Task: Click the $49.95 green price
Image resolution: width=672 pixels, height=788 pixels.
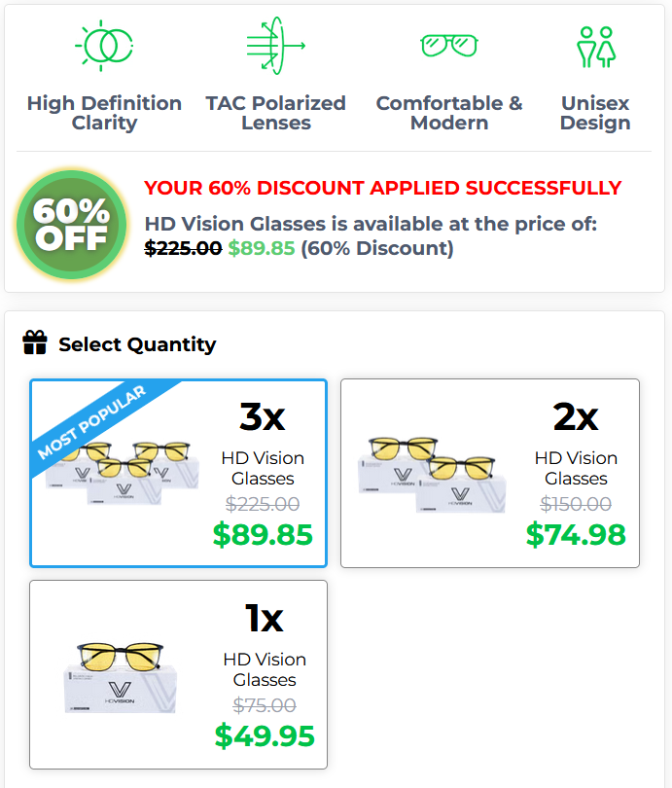Action: [265, 736]
